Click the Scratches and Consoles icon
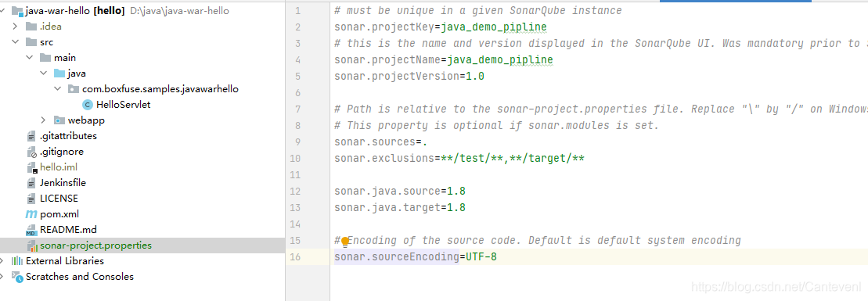The width and height of the screenshot is (868, 301). coord(17,277)
